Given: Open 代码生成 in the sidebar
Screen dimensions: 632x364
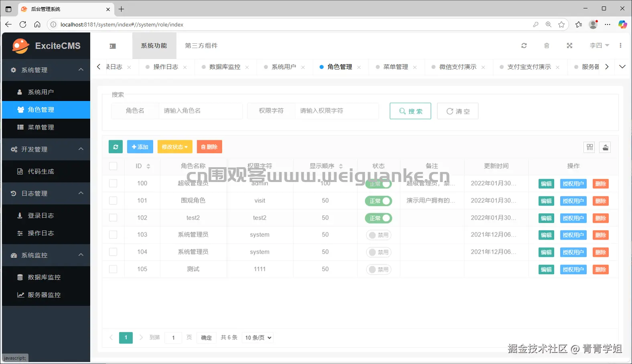Looking at the screenshot, I should coord(46,171).
